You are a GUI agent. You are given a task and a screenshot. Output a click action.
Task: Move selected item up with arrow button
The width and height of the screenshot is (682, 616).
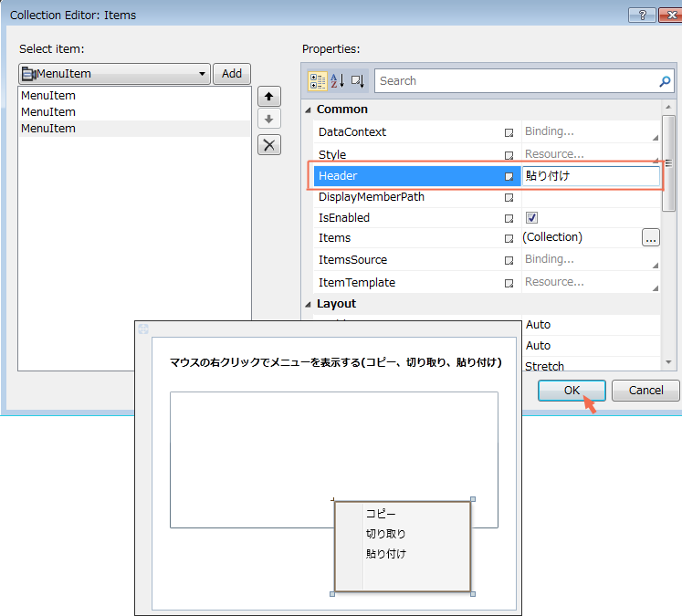[269, 97]
